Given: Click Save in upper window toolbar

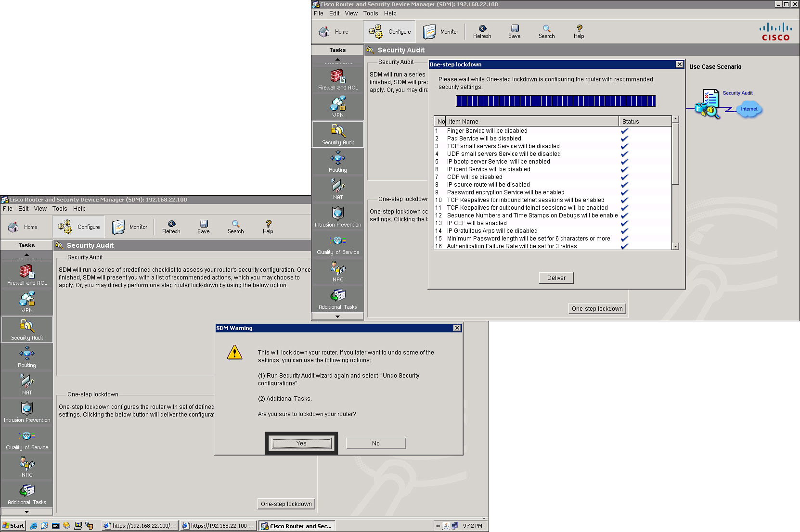Looking at the screenshot, I should (515, 32).
